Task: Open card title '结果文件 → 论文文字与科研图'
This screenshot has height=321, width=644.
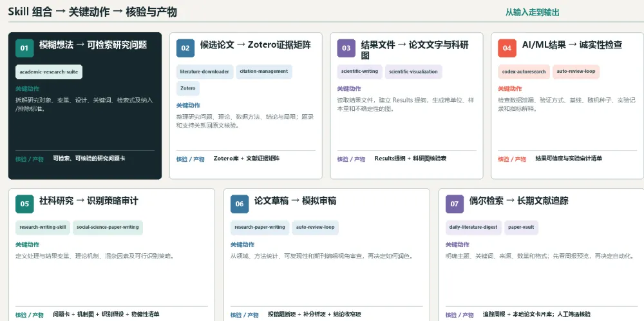Action: click(415, 50)
